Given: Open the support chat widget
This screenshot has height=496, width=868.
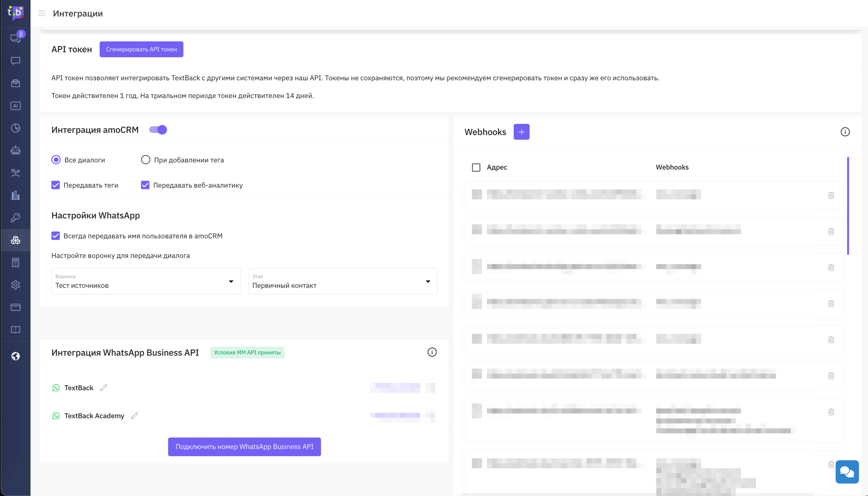Looking at the screenshot, I should tap(847, 472).
